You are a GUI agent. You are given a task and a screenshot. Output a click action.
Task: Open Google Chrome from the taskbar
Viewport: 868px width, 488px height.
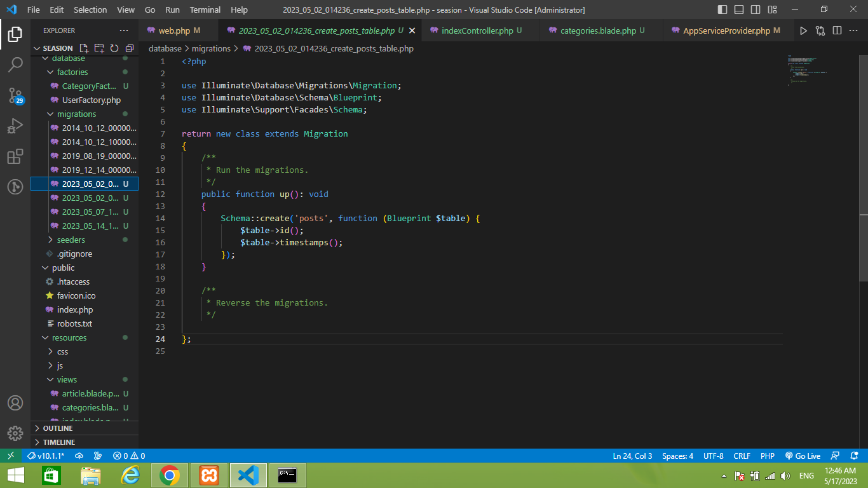[169, 475]
